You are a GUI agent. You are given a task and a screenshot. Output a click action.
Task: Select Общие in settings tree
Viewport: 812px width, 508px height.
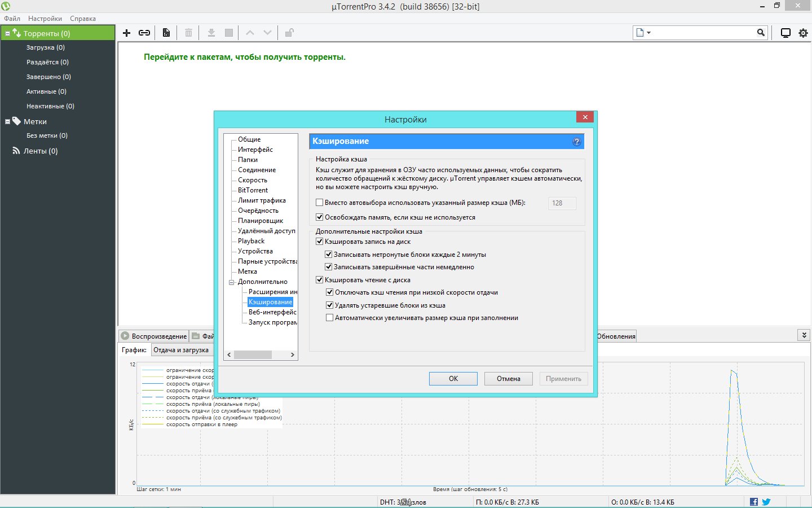coord(249,139)
